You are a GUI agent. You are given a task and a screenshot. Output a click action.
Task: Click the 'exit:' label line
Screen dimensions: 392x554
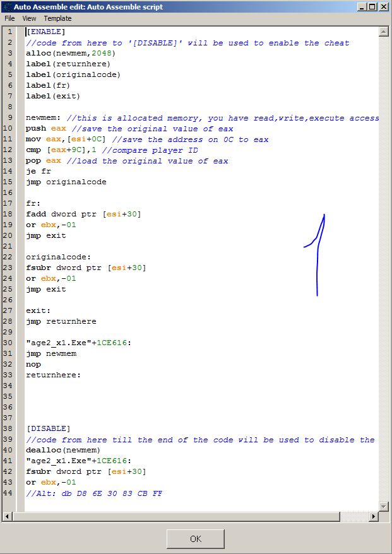click(38, 310)
